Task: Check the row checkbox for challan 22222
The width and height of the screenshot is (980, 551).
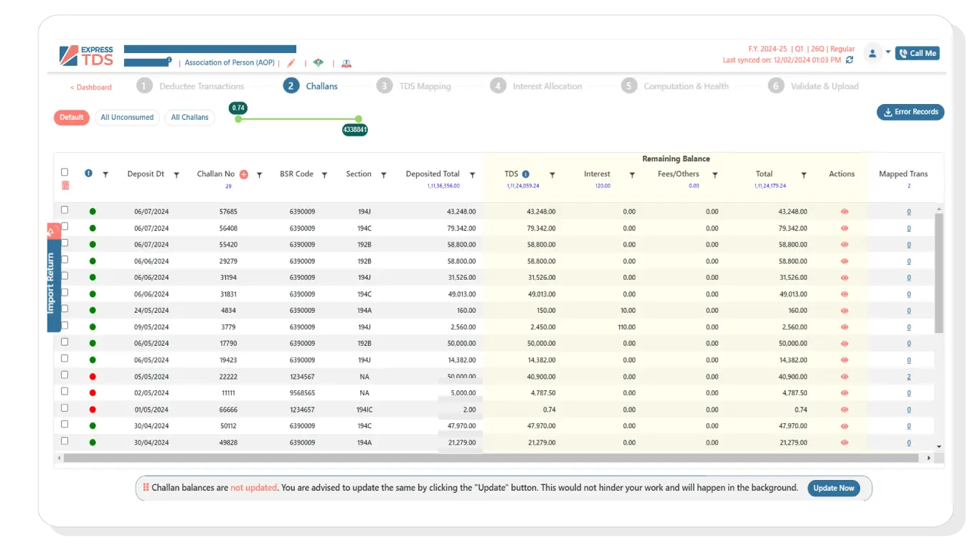Action: (x=65, y=375)
